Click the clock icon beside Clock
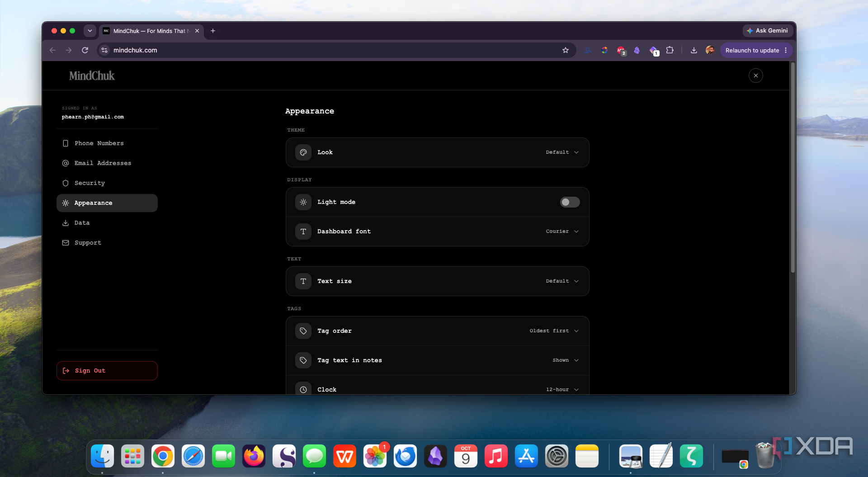This screenshot has width=868, height=477. (303, 389)
